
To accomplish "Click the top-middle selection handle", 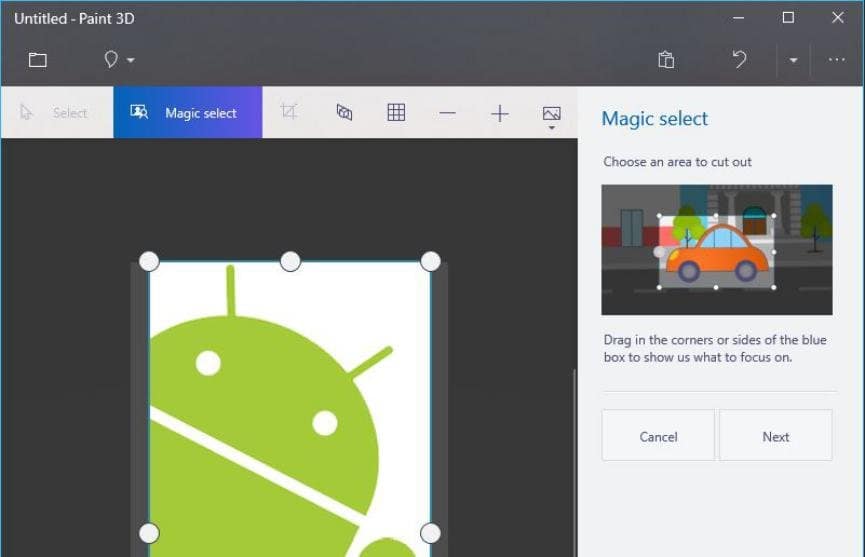I will tap(290, 261).
